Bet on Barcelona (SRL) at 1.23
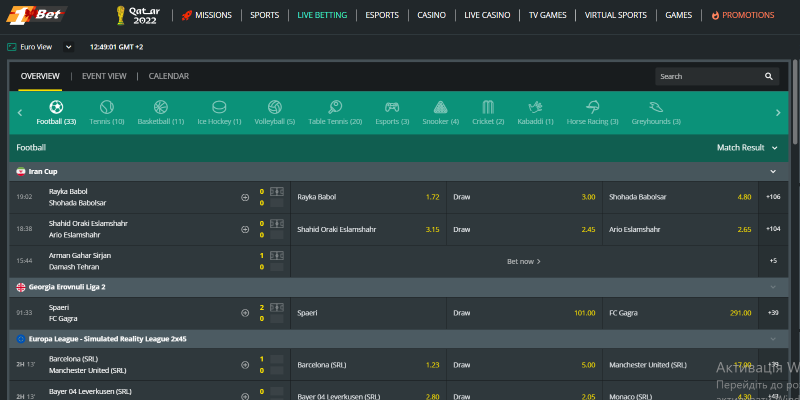 click(368, 365)
